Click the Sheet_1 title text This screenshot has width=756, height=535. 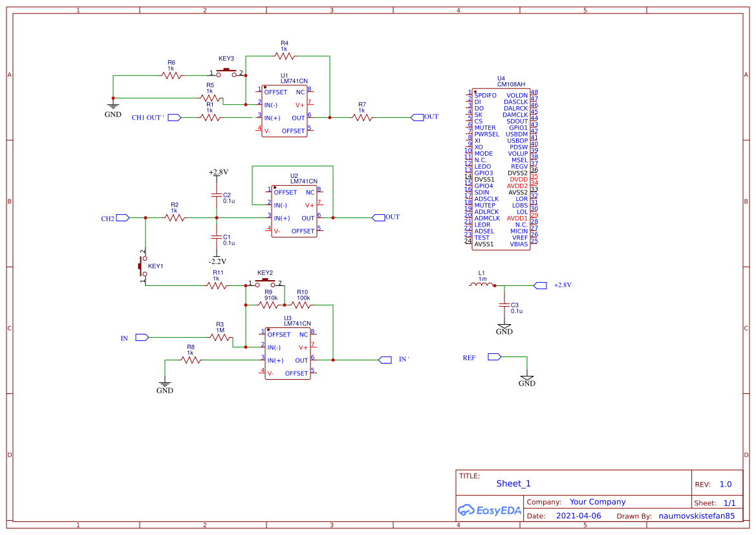[x=513, y=483]
